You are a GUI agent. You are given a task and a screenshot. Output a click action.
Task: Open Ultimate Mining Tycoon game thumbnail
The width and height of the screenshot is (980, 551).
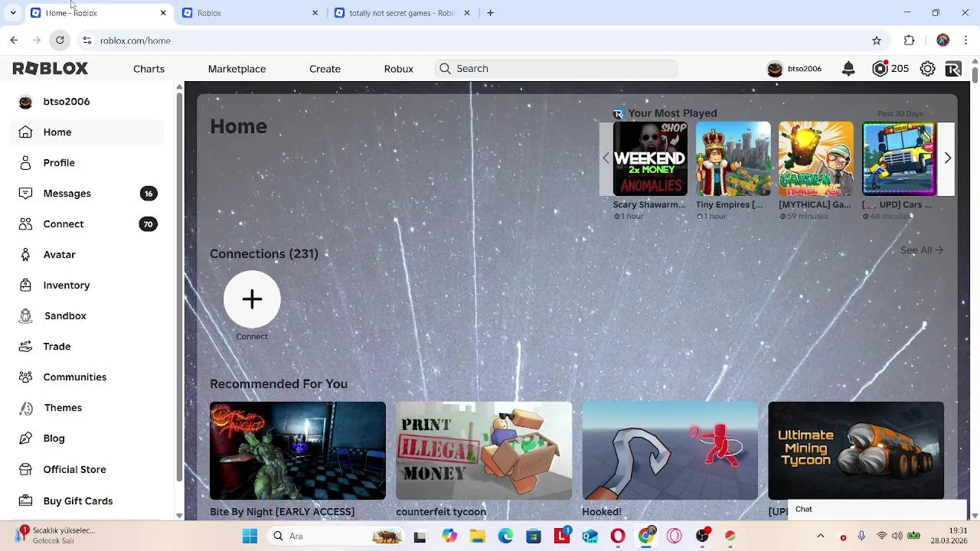point(856,451)
